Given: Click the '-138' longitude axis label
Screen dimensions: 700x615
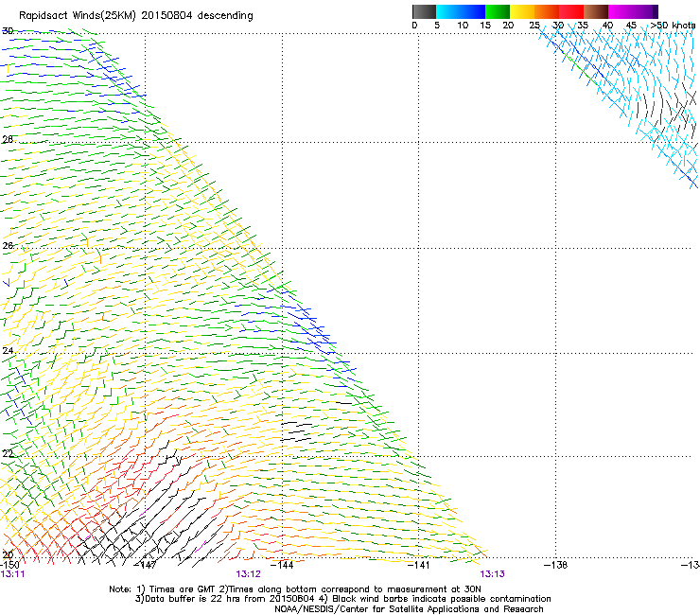Looking at the screenshot, I should coord(556,565).
